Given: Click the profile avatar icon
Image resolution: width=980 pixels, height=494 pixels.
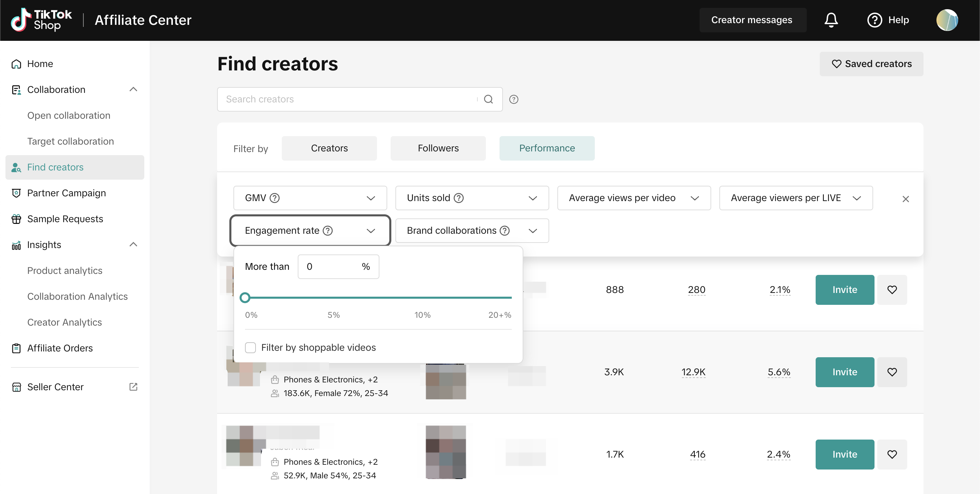Looking at the screenshot, I should click(947, 20).
